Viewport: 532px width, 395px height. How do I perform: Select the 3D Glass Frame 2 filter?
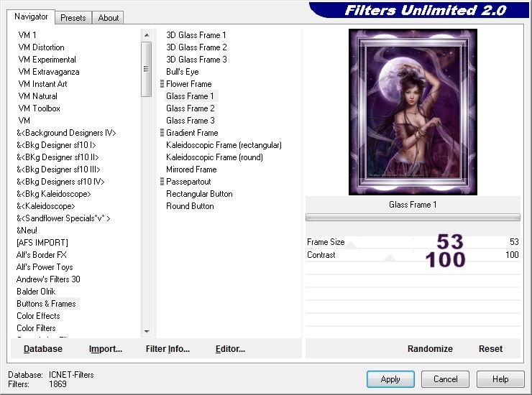pyautogui.click(x=196, y=47)
